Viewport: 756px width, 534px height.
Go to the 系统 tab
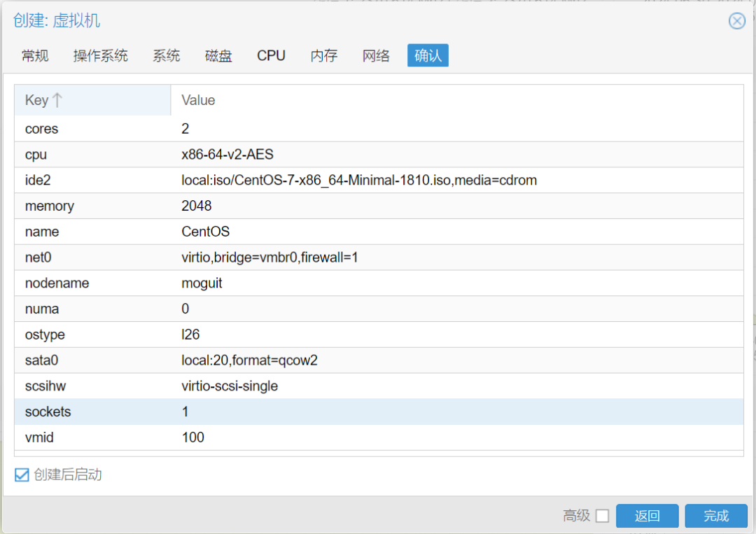point(167,55)
